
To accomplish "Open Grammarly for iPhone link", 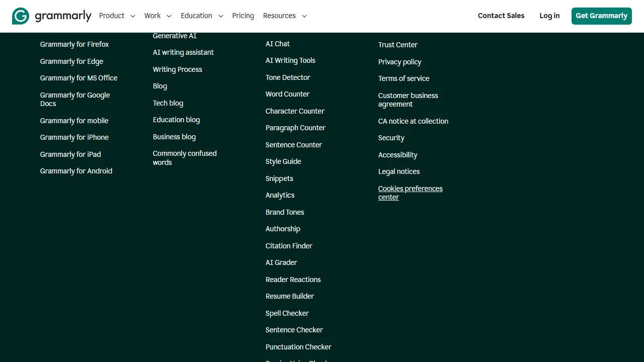I will point(74,137).
